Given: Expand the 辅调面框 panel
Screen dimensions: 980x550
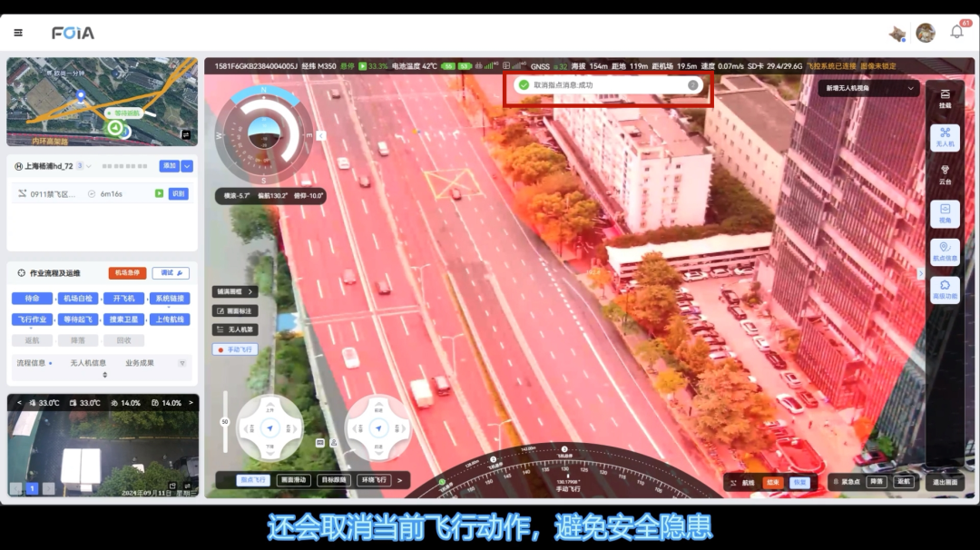Looking at the screenshot, I should coord(235,291).
